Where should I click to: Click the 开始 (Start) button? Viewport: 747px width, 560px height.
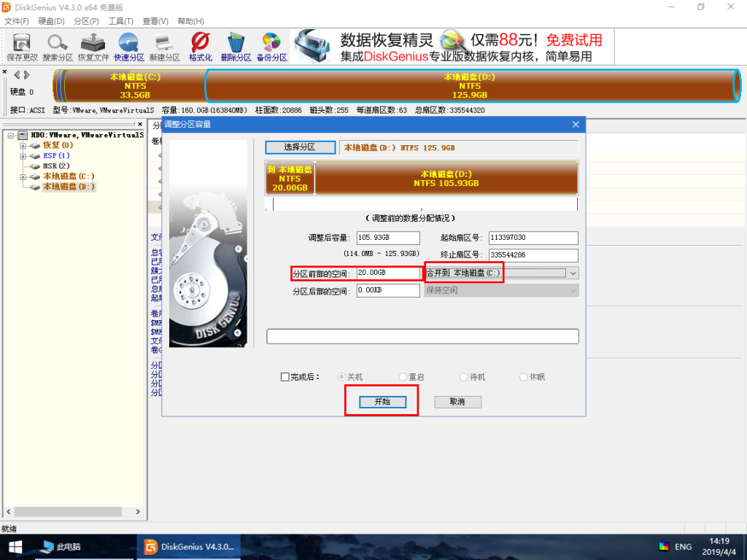(381, 402)
